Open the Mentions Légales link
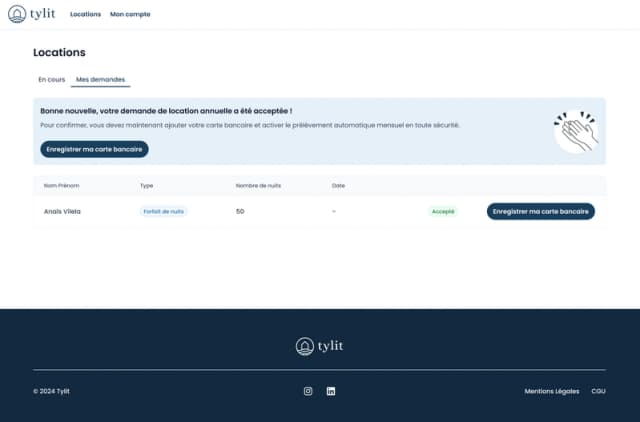The width and height of the screenshot is (640, 422). coord(551,391)
